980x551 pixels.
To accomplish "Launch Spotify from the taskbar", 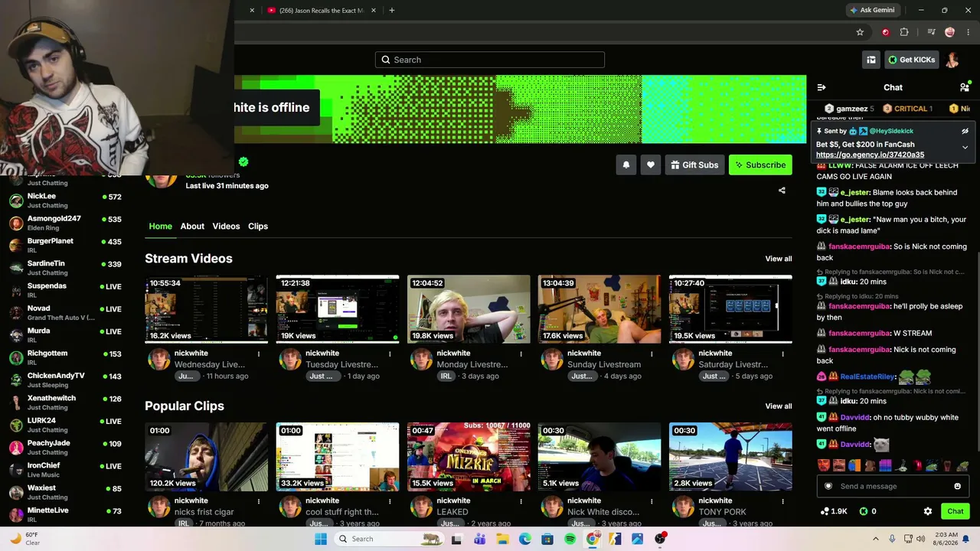I will [x=570, y=539].
